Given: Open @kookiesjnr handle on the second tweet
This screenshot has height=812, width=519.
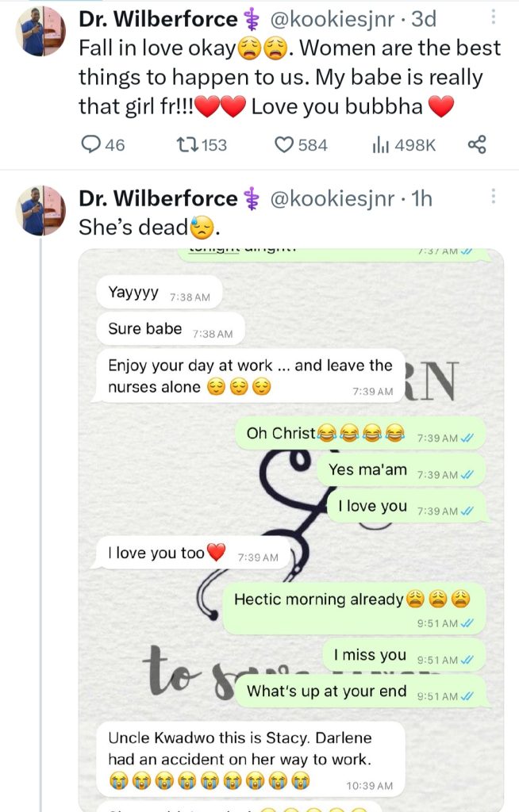Looking at the screenshot, I should point(334,199).
